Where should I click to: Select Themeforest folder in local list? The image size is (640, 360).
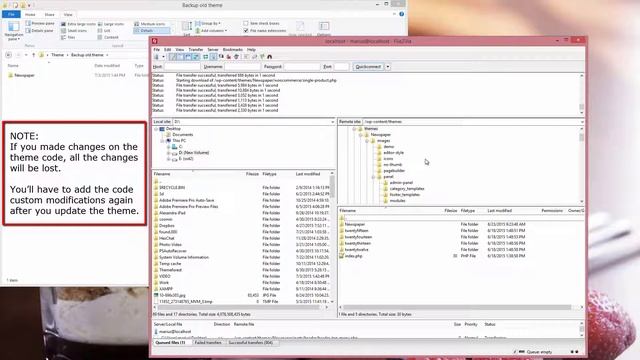[x=170, y=270]
